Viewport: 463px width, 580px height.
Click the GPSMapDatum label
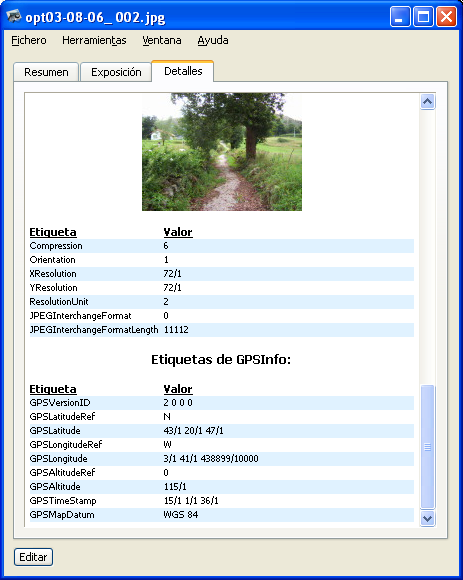pos(62,515)
